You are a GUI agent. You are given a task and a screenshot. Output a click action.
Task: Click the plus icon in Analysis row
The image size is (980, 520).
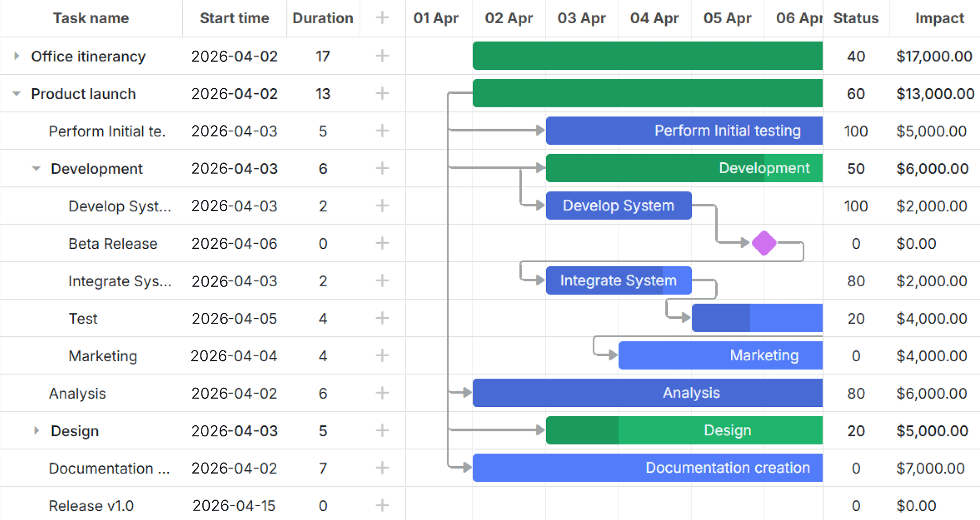pyautogui.click(x=382, y=393)
